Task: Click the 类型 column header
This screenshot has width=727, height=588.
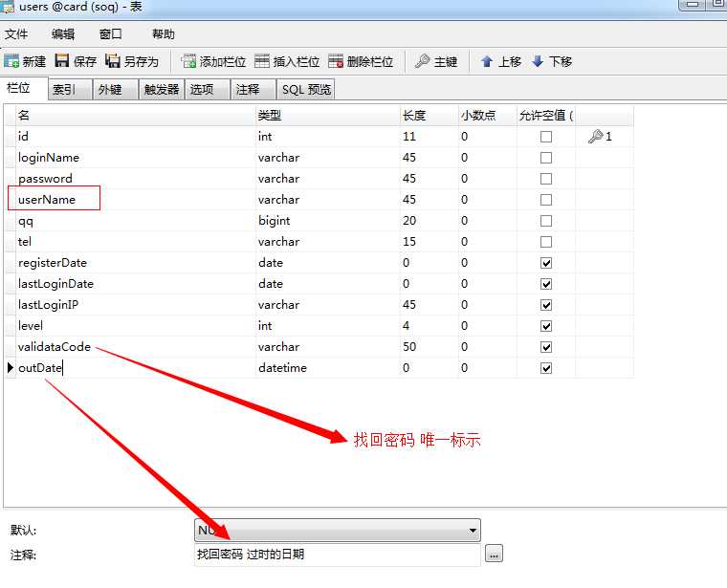Action: (x=328, y=115)
